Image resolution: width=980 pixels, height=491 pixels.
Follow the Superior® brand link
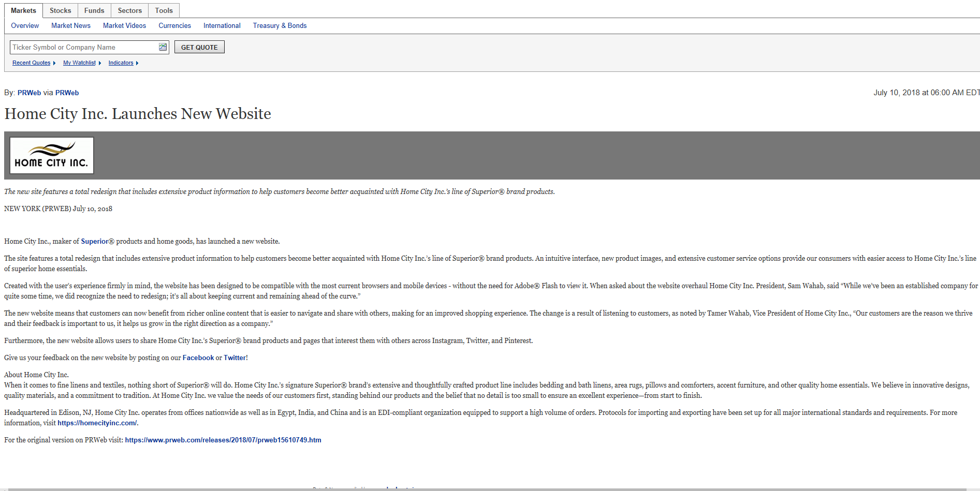tap(95, 241)
